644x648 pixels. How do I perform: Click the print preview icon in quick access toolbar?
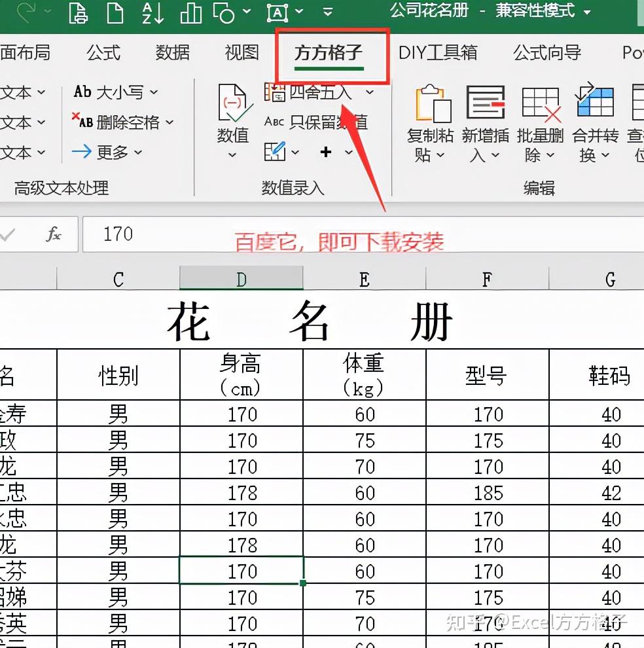(78, 12)
